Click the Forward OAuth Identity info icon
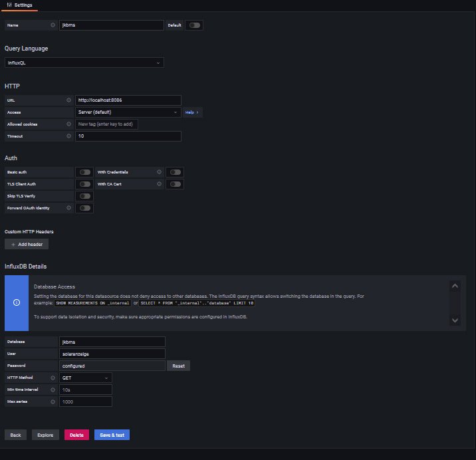Image resolution: width=476 pixels, height=460 pixels. [68, 208]
